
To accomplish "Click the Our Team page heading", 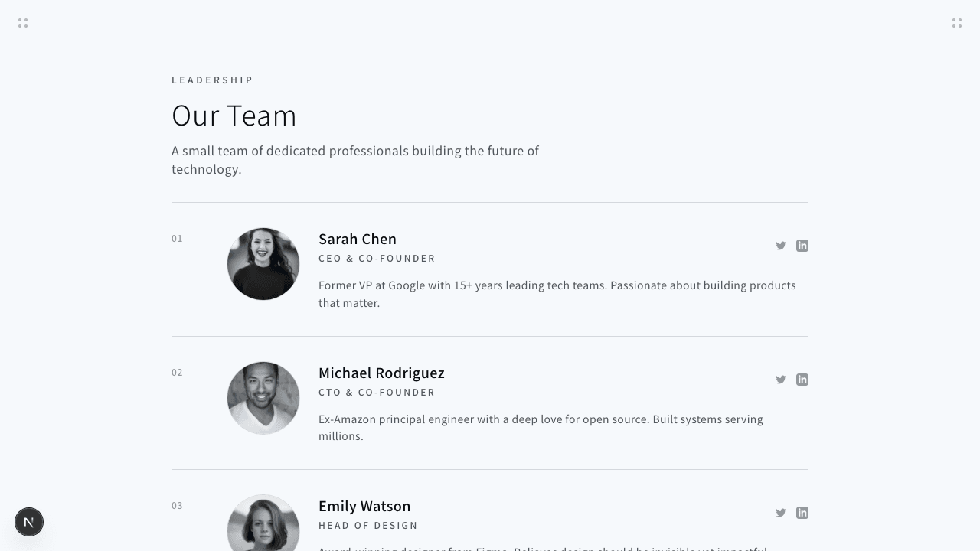I will point(234,116).
